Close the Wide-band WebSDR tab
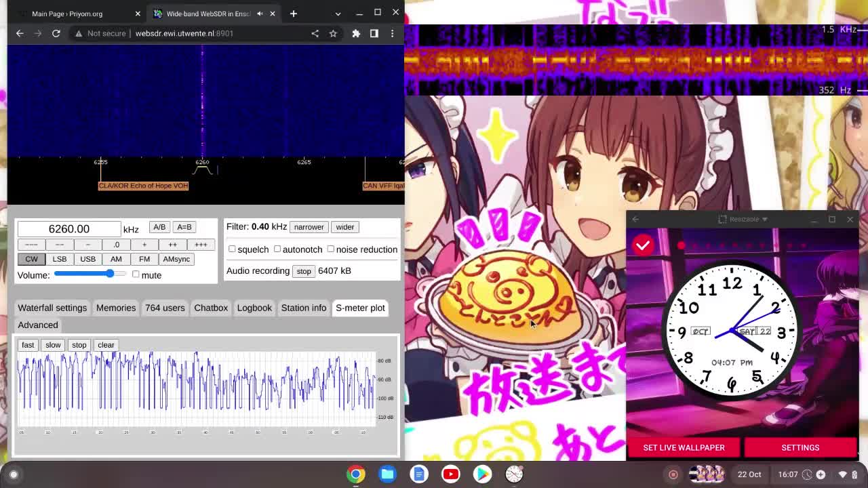The image size is (868, 488). coord(273,14)
